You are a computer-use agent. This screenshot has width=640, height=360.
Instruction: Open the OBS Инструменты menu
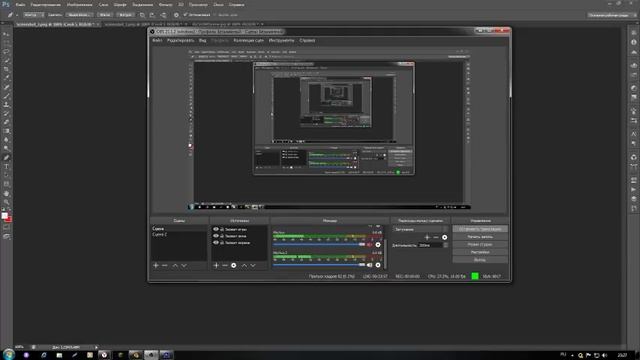click(282, 40)
